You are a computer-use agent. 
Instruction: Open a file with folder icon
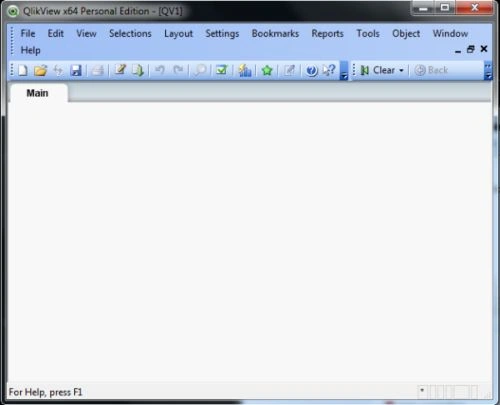click(41, 70)
